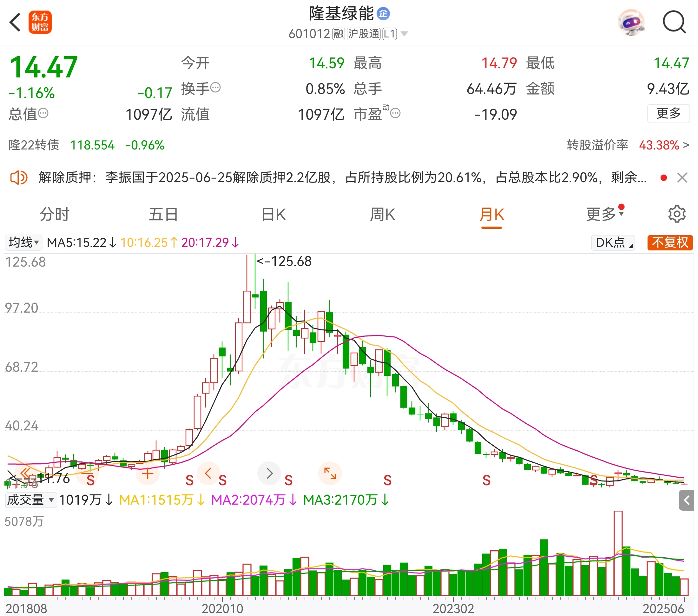Tap the MA2:2074万 volume value
Viewport: 698px width, 616px height.
[254, 500]
